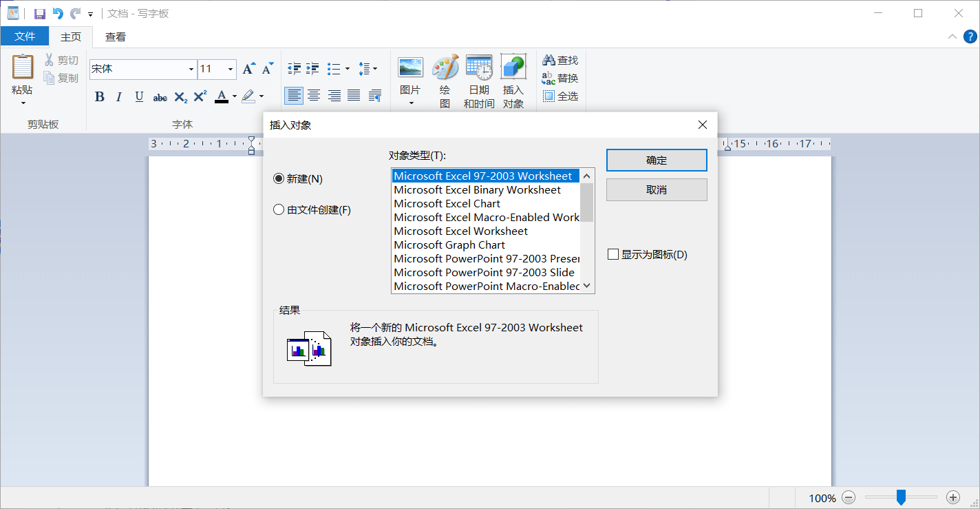This screenshot has height=509, width=980.
Task: Open the paragraph settings icon
Action: [375, 96]
